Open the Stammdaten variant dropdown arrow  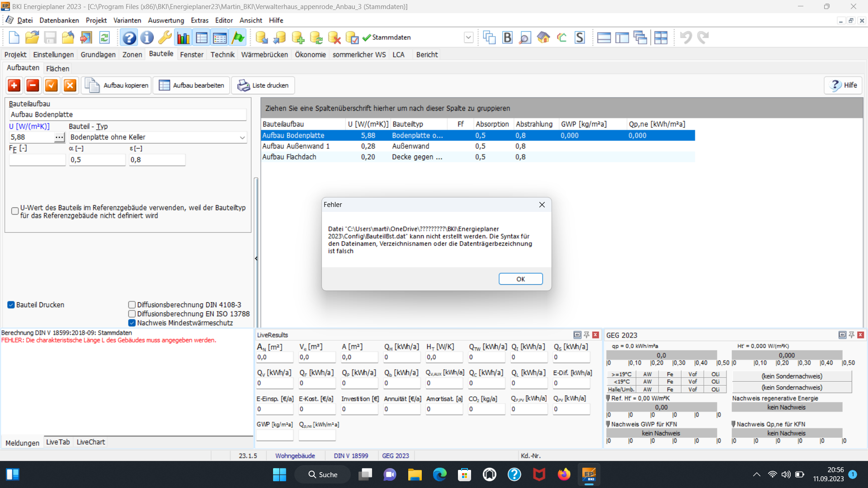(x=468, y=38)
